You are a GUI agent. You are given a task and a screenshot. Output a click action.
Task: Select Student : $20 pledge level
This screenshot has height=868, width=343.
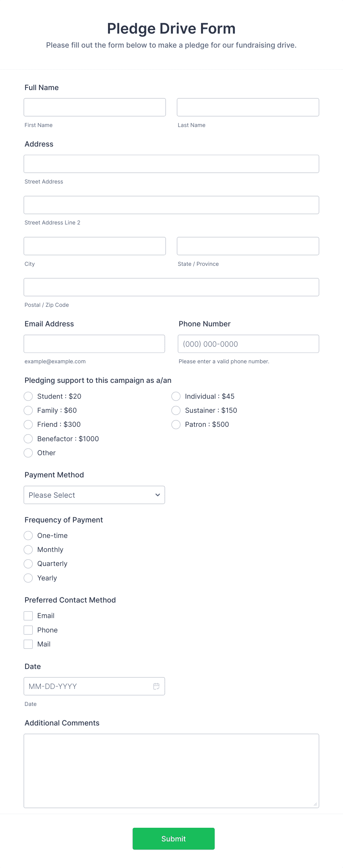pyautogui.click(x=28, y=396)
